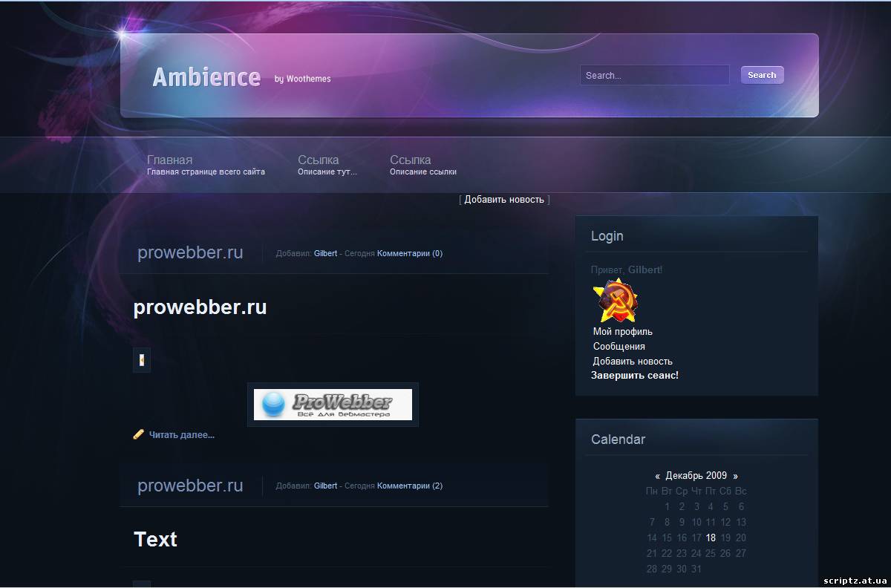Click the ProWebber banner image
The height and width of the screenshot is (588, 891).
333,405
